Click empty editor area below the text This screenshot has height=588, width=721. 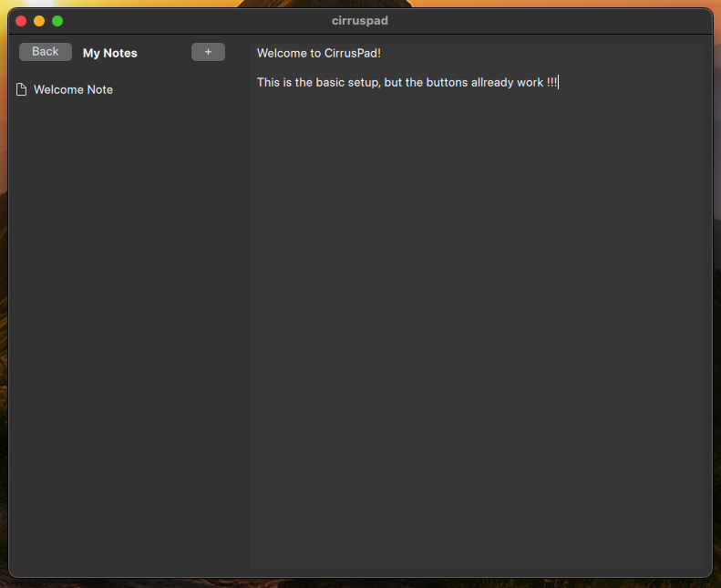479,319
